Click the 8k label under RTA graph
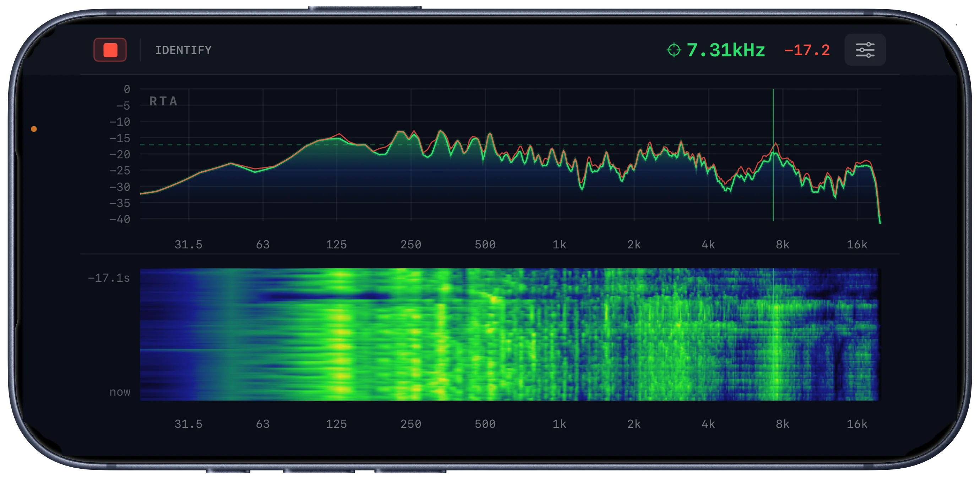980x479 pixels. click(783, 244)
